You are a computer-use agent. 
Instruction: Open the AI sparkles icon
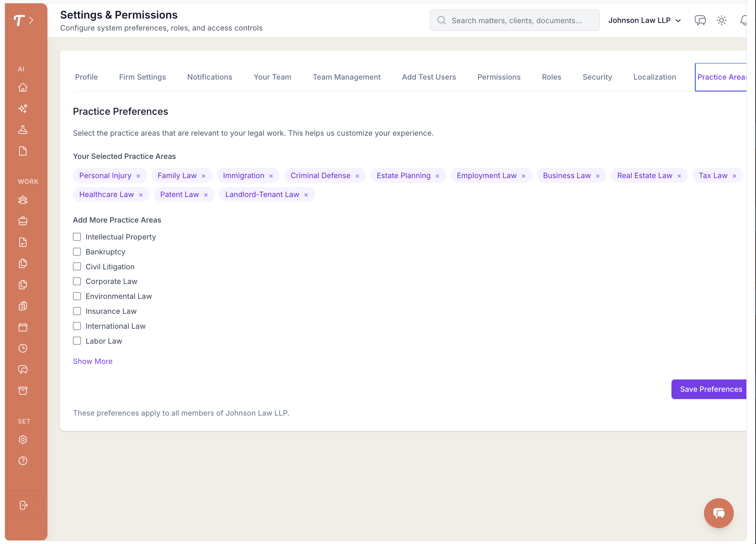23,108
